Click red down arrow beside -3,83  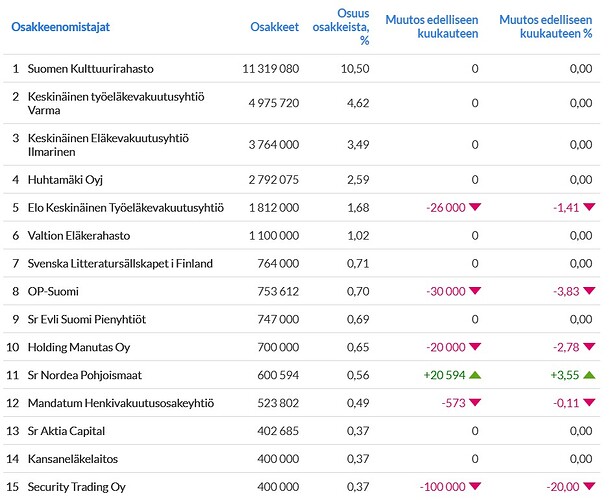point(589,290)
